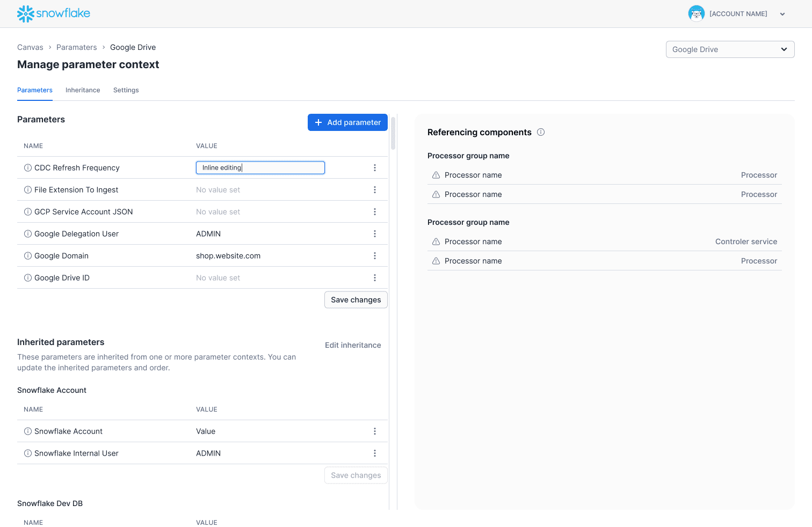812x527 pixels.
Task: Click second Processor group name heading
Action: (468, 222)
